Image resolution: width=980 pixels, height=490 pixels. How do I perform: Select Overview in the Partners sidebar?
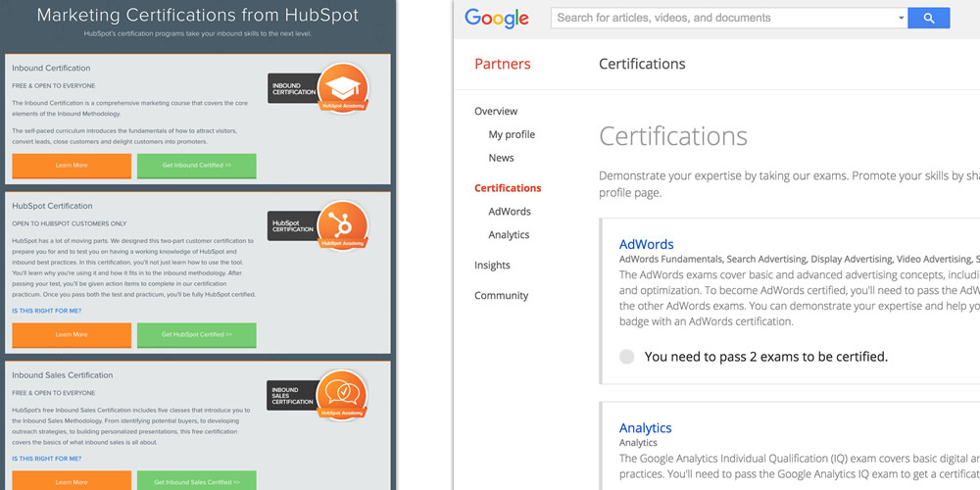click(x=496, y=112)
